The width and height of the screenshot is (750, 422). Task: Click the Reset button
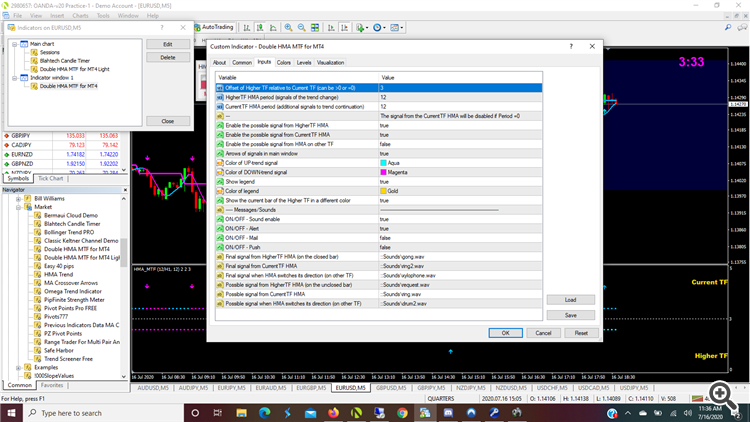point(580,333)
